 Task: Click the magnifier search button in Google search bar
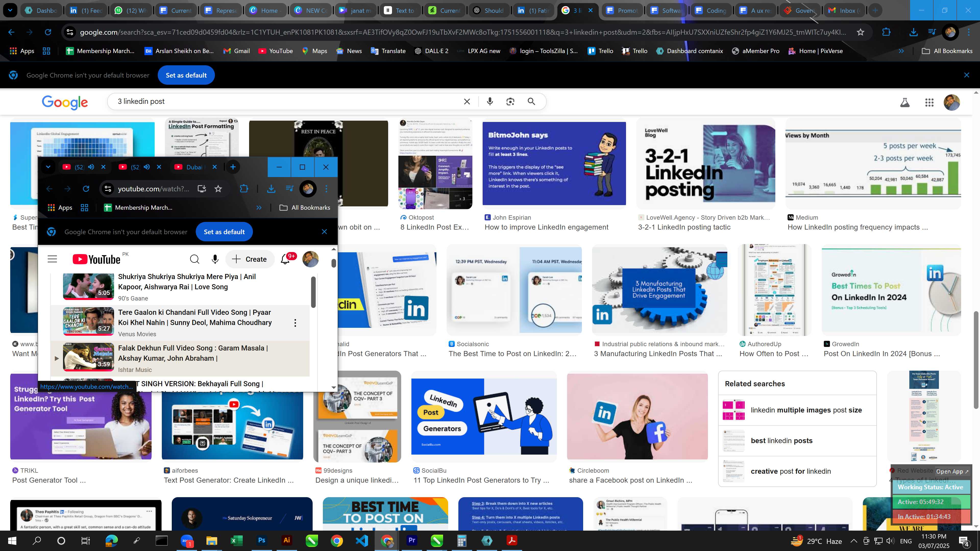(x=531, y=102)
